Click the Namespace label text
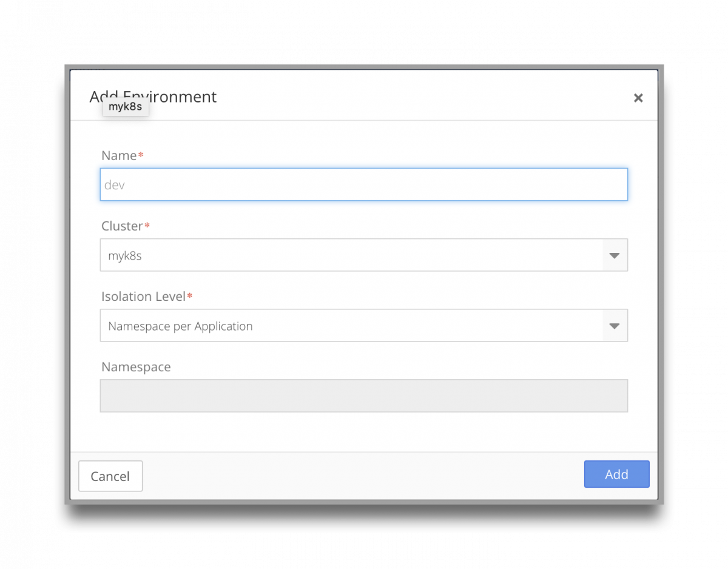This screenshot has width=728, height=569. coord(136,367)
